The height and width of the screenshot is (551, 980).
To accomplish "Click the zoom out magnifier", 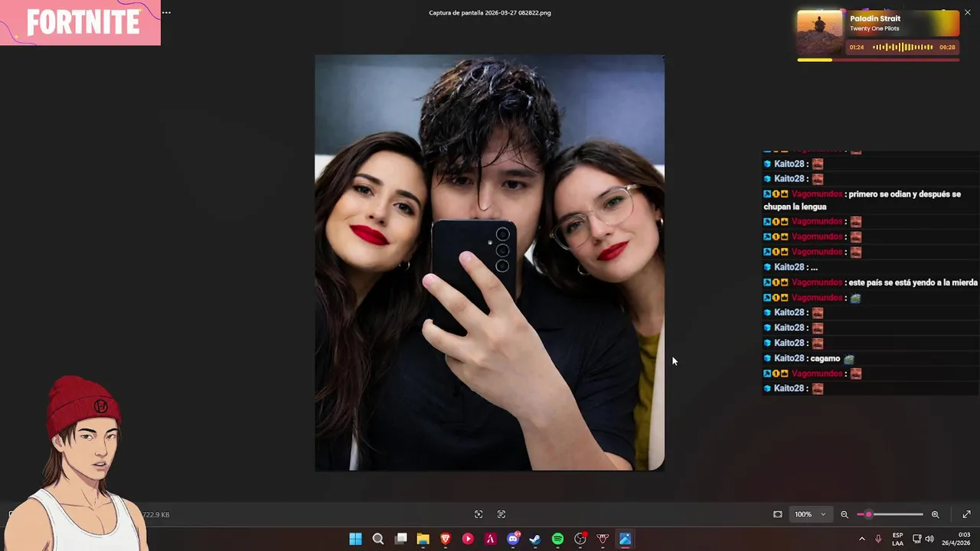I will (x=844, y=514).
